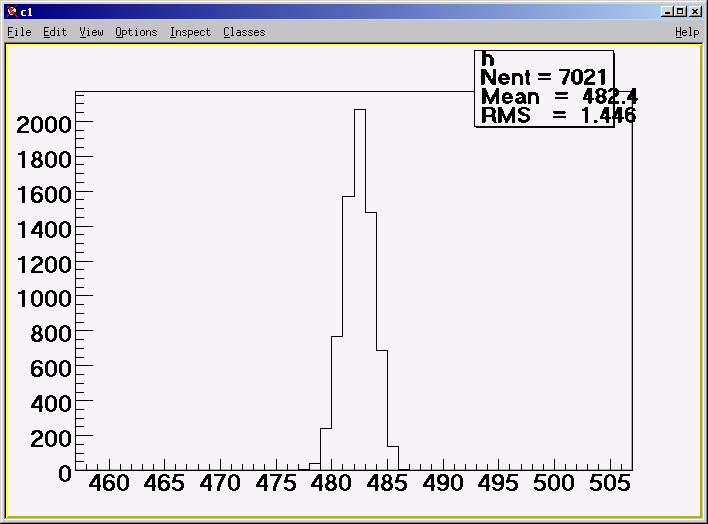The image size is (708, 524).
Task: Click the y-axis label 600
Action: (x=51, y=369)
